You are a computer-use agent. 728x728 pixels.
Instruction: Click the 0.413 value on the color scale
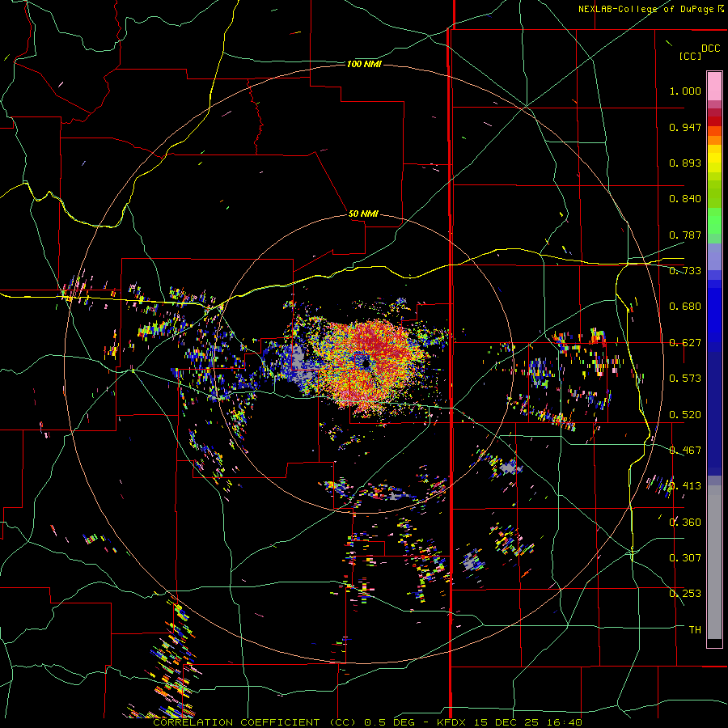[685, 486]
